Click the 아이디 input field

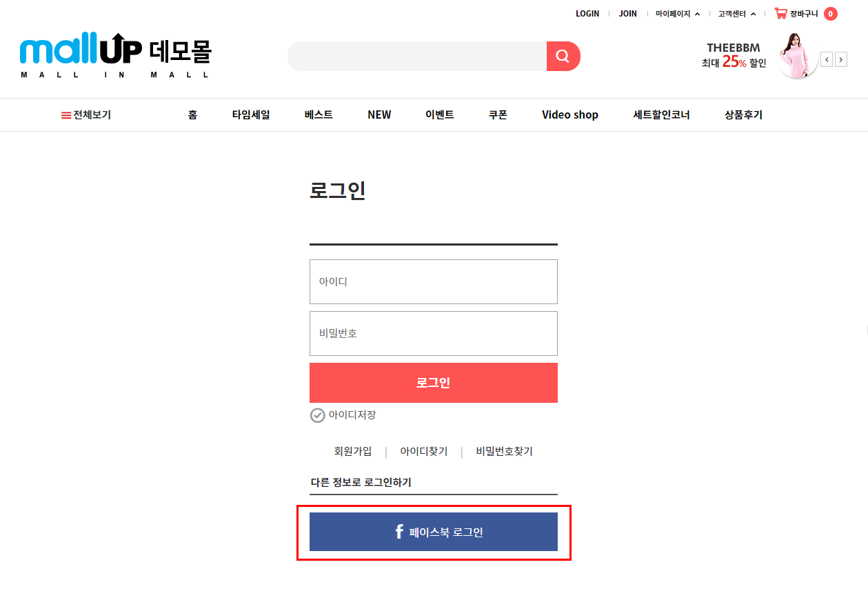(434, 281)
